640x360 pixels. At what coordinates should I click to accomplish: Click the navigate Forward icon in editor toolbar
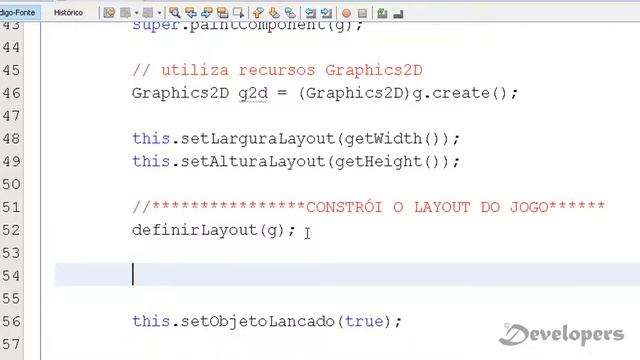(148, 13)
